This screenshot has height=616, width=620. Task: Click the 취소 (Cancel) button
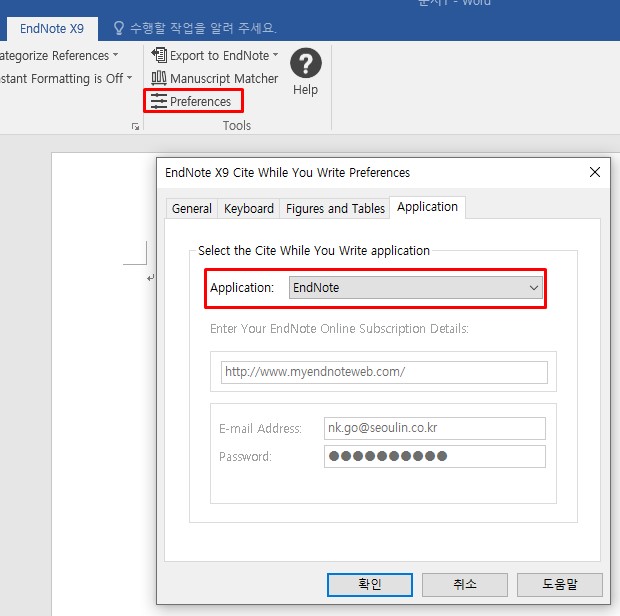[465, 584]
